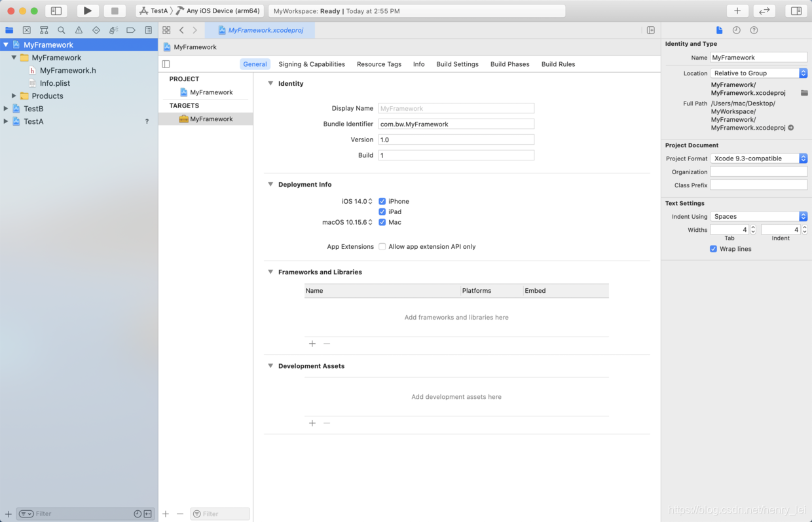Collapse the Identity section

tap(270, 83)
